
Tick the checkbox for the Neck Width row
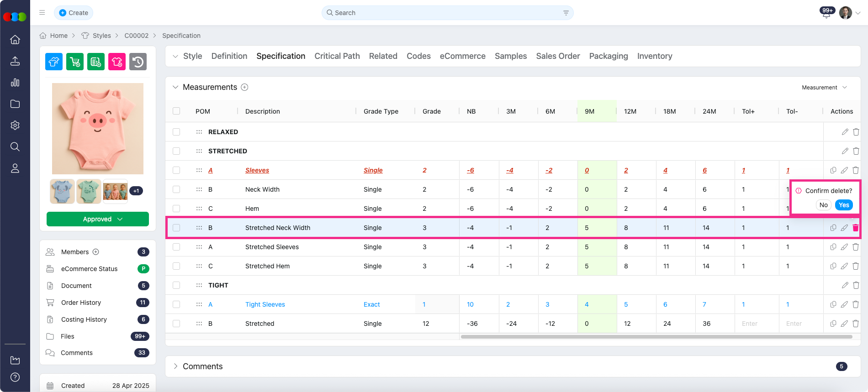tap(176, 189)
